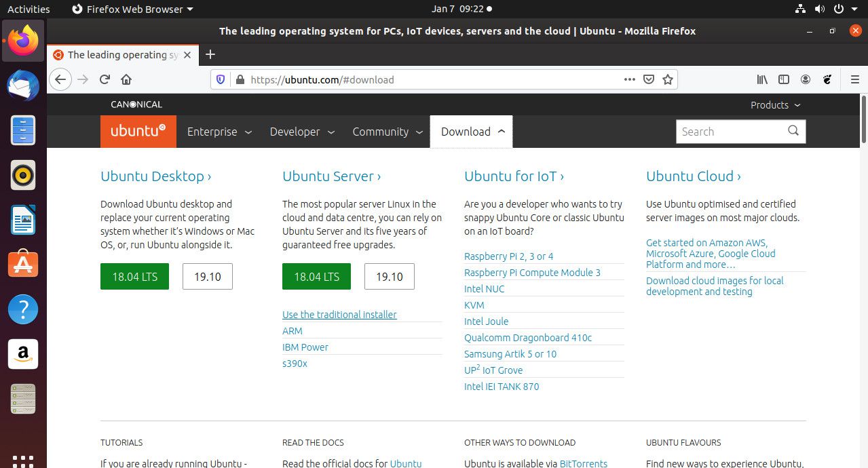Open a new browser tab
868x468 pixels.
(x=210, y=55)
